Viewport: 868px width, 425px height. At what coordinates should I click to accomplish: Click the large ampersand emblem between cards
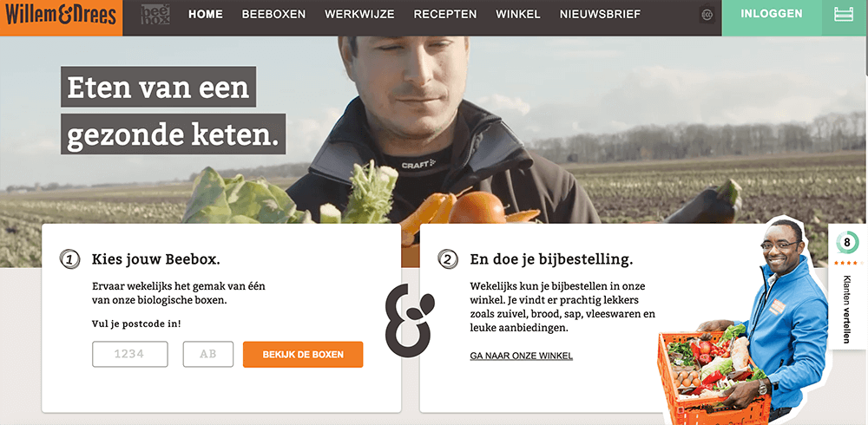point(410,320)
